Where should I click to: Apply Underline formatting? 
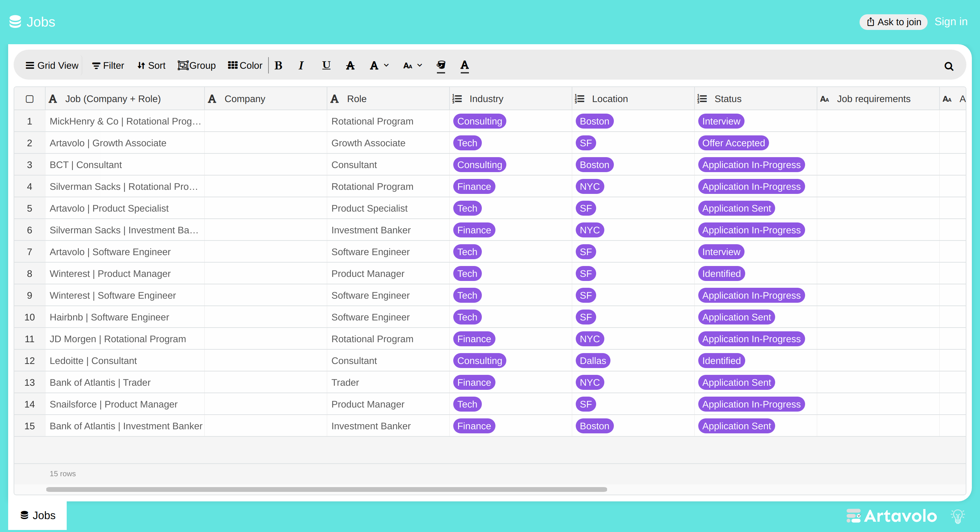[x=326, y=65]
